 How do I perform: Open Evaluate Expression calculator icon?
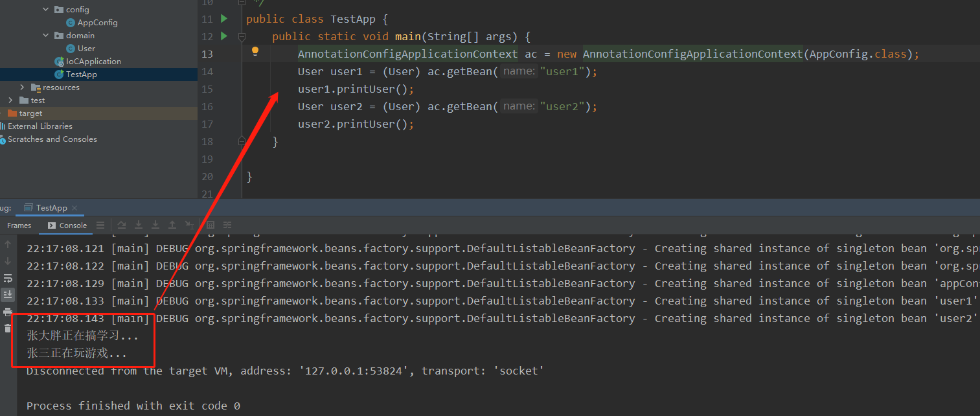210,225
